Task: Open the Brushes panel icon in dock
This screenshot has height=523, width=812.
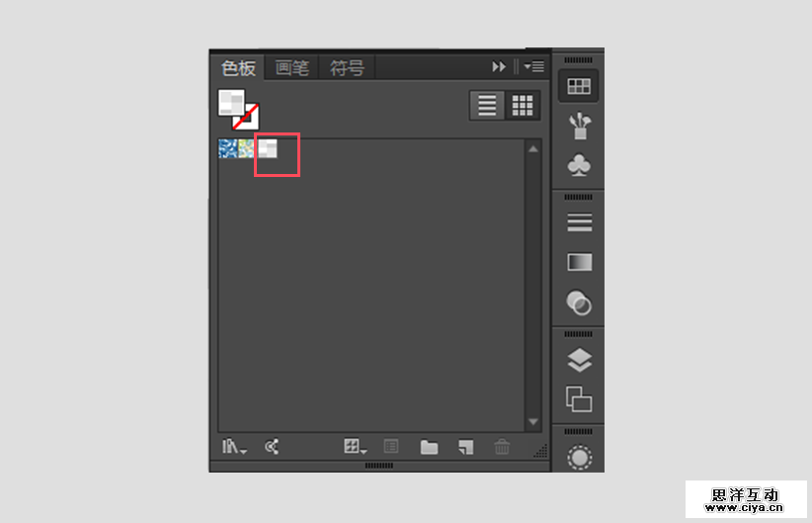Action: point(580,126)
